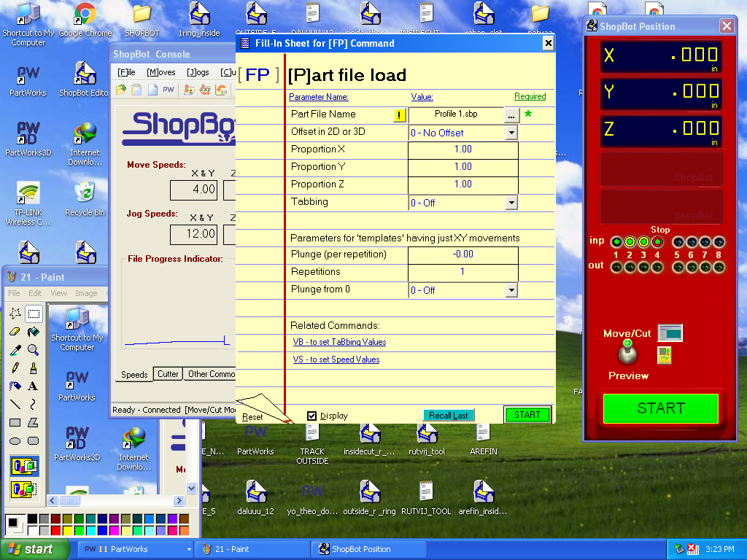Choose the Fill With Color bucket in Paint
Viewport: 747px width, 560px height.
pyautogui.click(x=34, y=332)
